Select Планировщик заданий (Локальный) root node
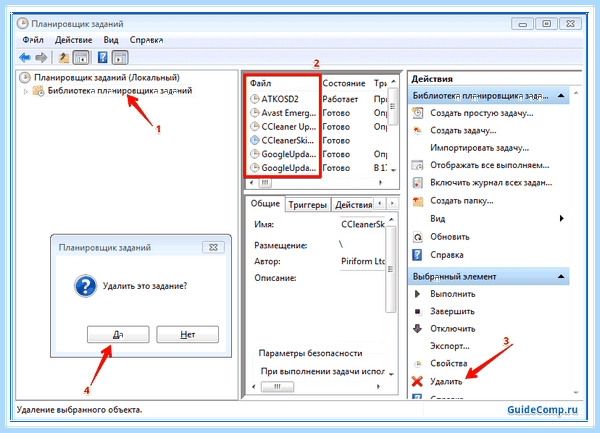 point(107,78)
